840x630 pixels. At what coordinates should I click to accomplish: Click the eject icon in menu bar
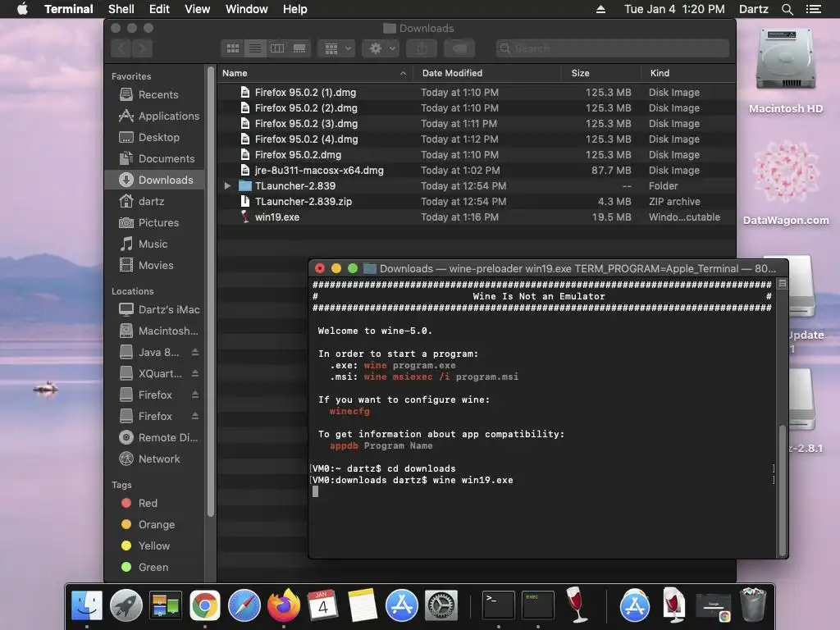point(600,9)
